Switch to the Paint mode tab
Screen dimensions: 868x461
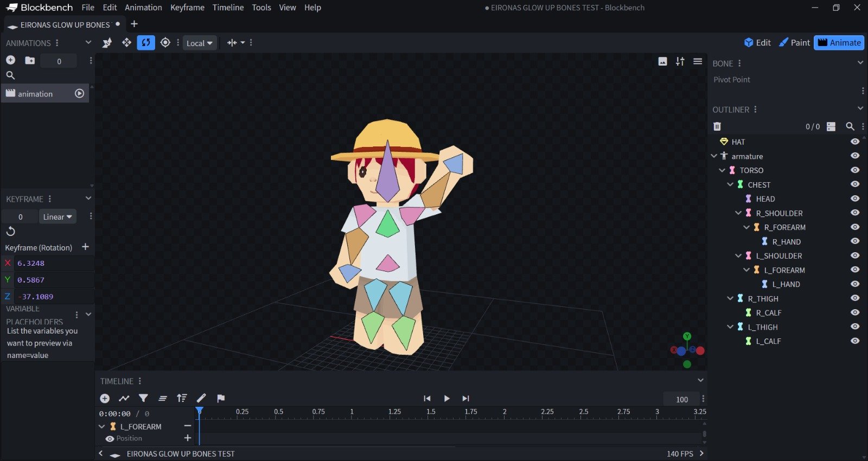(794, 43)
